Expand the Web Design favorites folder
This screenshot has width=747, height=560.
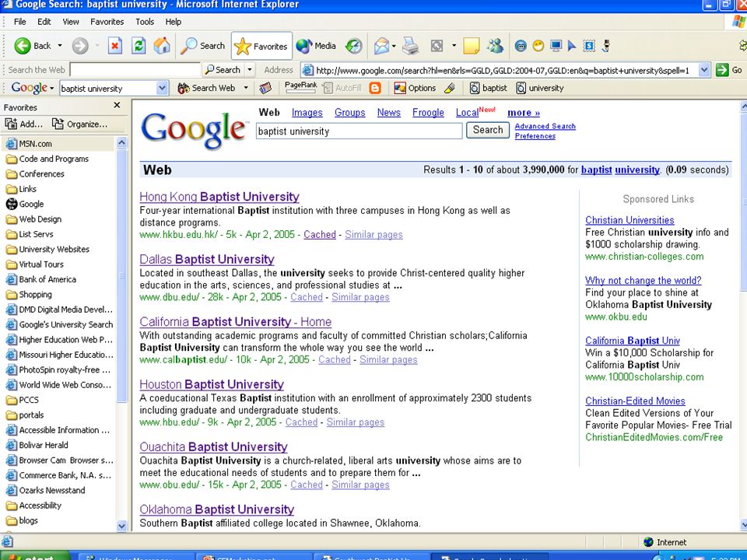pyautogui.click(x=40, y=219)
